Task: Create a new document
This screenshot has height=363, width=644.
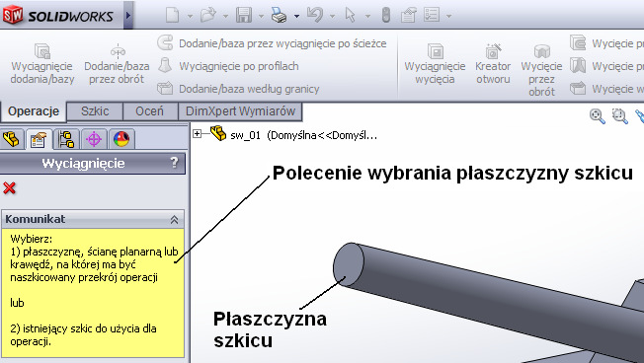Action: pos(172,16)
